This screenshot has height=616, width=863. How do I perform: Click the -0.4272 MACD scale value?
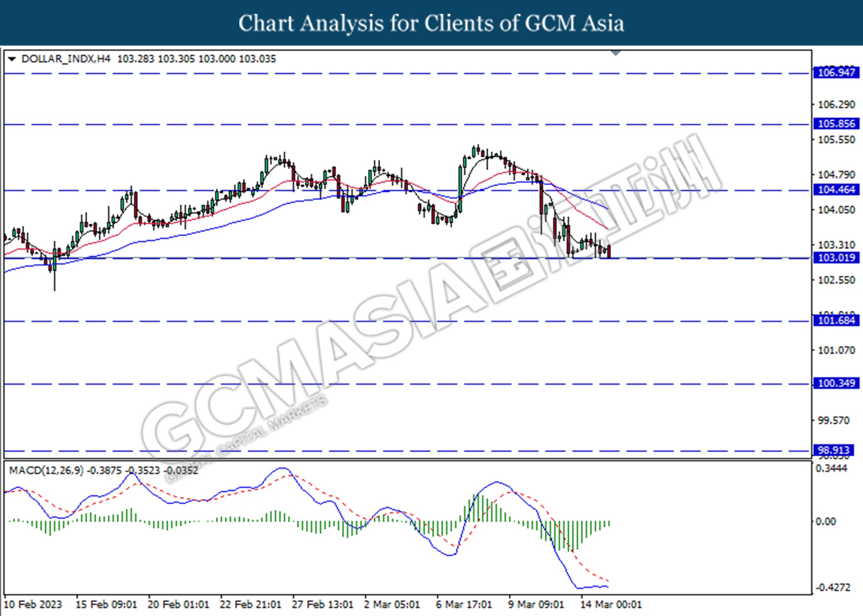coord(833,588)
